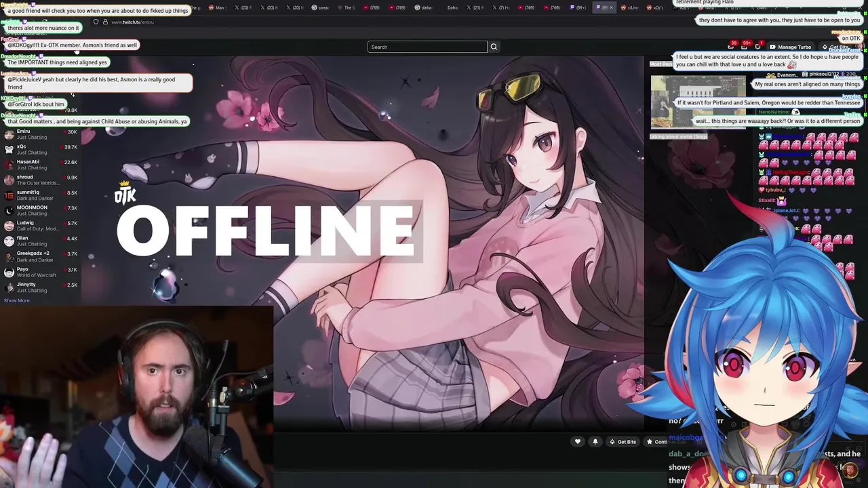Click the site security lock icon
The width and height of the screenshot is (868, 488).
coord(104,22)
